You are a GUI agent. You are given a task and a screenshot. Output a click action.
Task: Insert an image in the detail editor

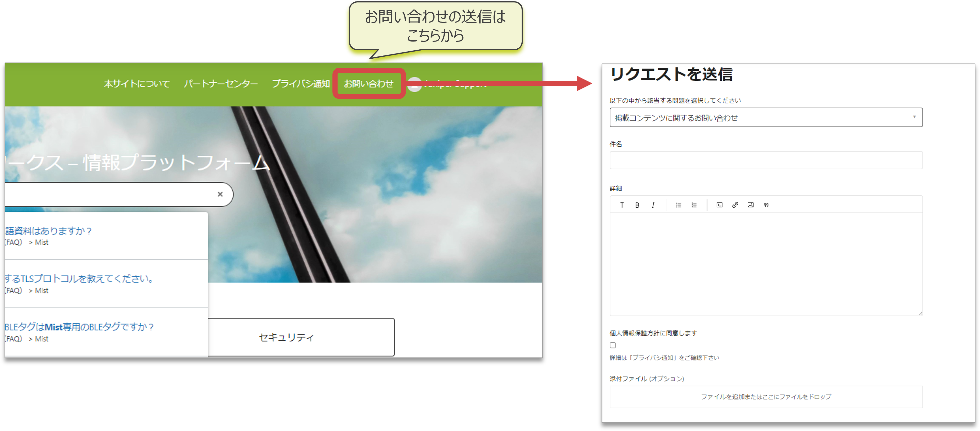click(750, 205)
